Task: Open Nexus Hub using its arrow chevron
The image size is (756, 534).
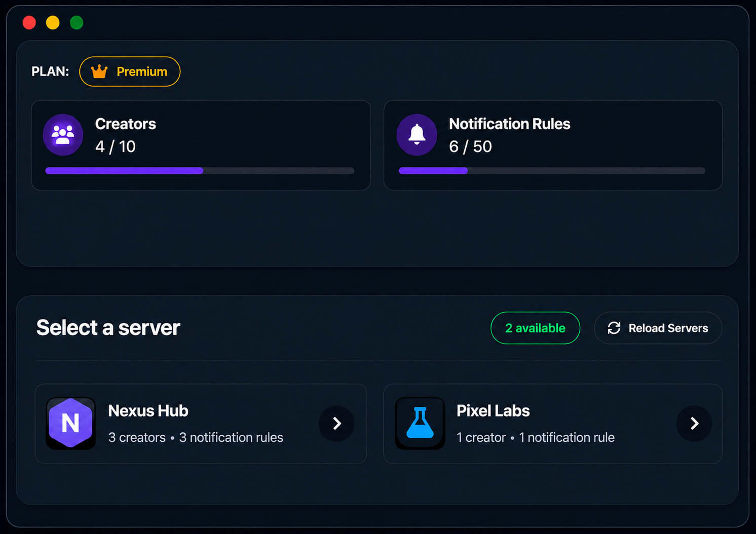Action: point(336,424)
